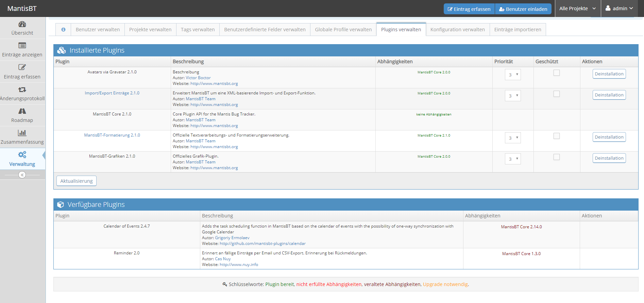The height and width of the screenshot is (303, 644).
Task: Click Deinstallation for MantisBT-Formatierung
Action: (609, 137)
